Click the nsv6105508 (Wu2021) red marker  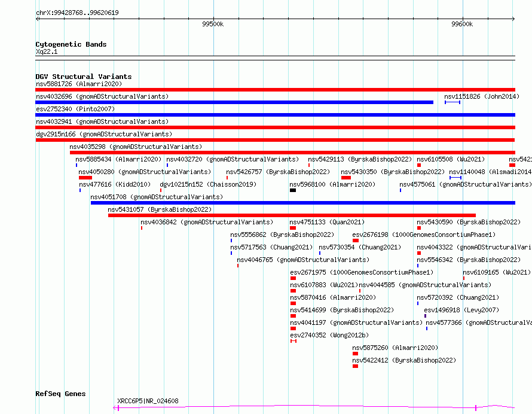pyautogui.click(x=419, y=165)
